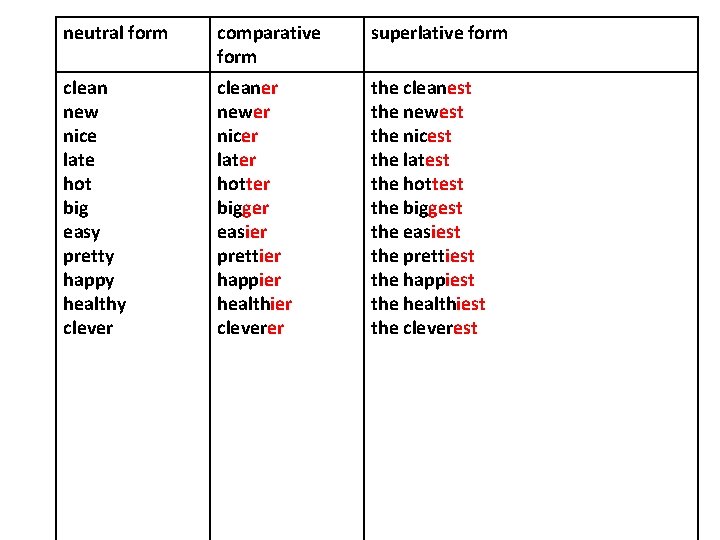720x540 pixels.
Task: Click the comparative word "cleaner"
Action: (247, 88)
